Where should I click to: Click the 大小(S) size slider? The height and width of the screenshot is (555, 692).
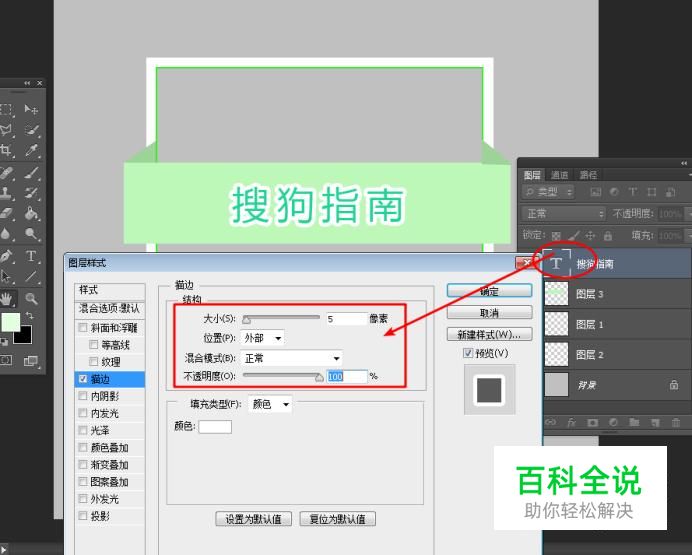pyautogui.click(x=281, y=319)
